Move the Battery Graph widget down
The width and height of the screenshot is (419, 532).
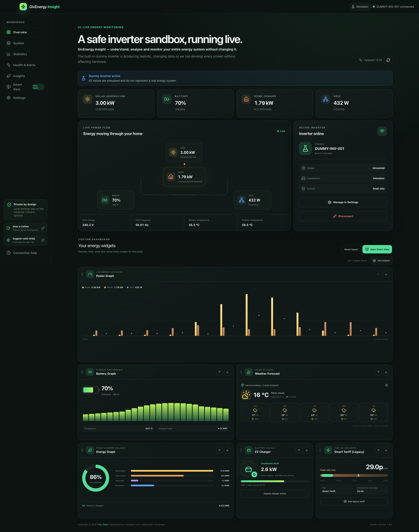click(x=227, y=372)
